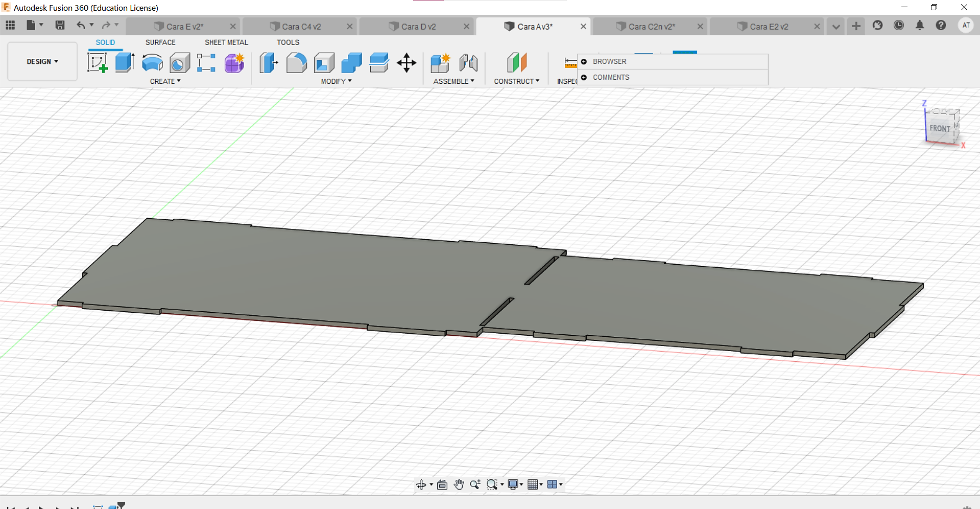Select the Measure inspect tool
The width and height of the screenshot is (980, 509).
(570, 63)
